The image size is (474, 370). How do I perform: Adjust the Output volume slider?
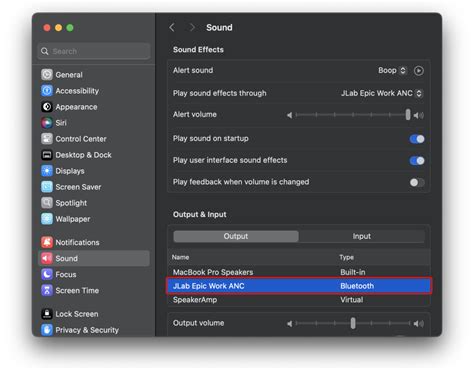[x=353, y=323]
